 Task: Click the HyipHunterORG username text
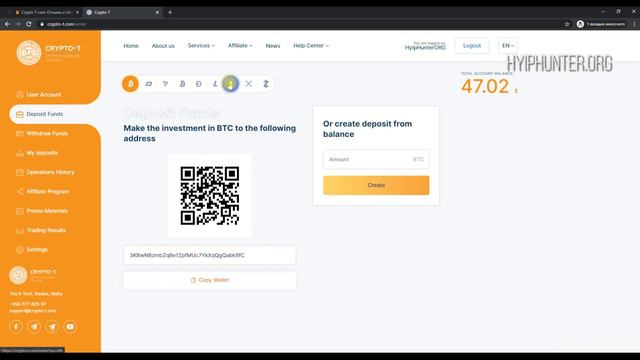425,48
